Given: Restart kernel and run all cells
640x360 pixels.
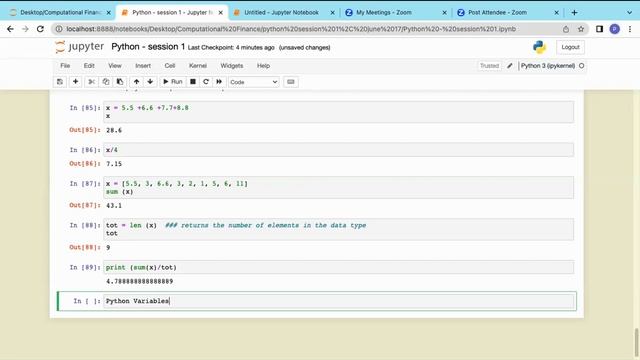Looking at the screenshot, I should (219, 82).
